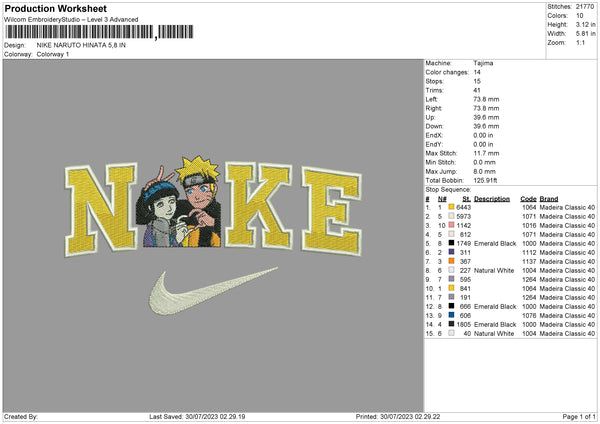Click the Machine value 'Tajima'
Image resolution: width=600 pixels, height=424 pixels.
coord(483,63)
